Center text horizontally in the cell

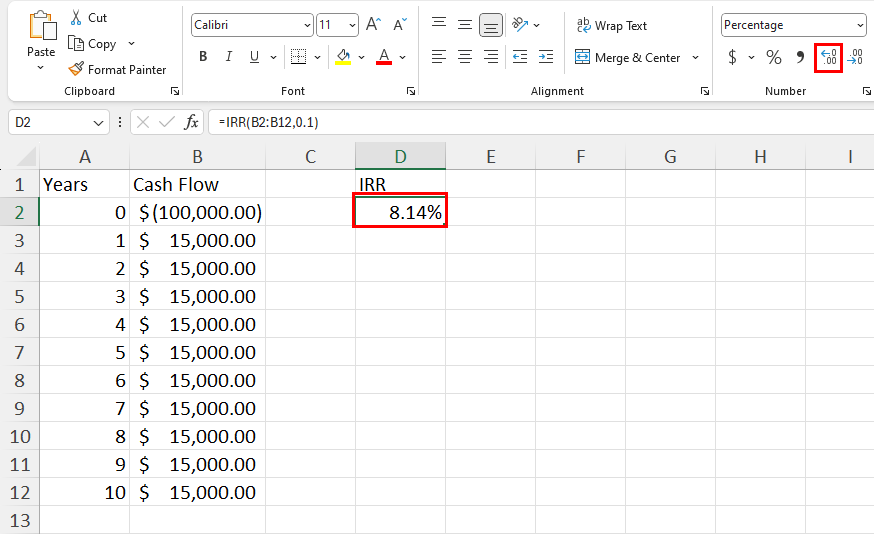[464, 56]
